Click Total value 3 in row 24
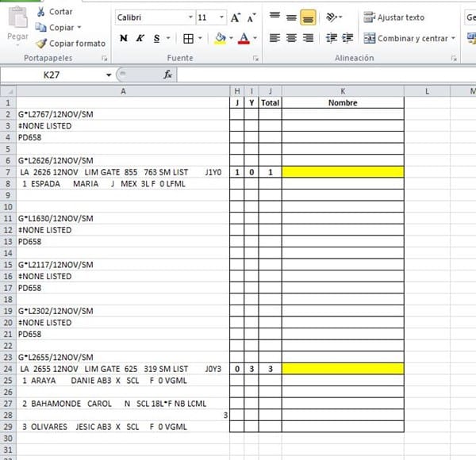476x460 pixels. 270,369
